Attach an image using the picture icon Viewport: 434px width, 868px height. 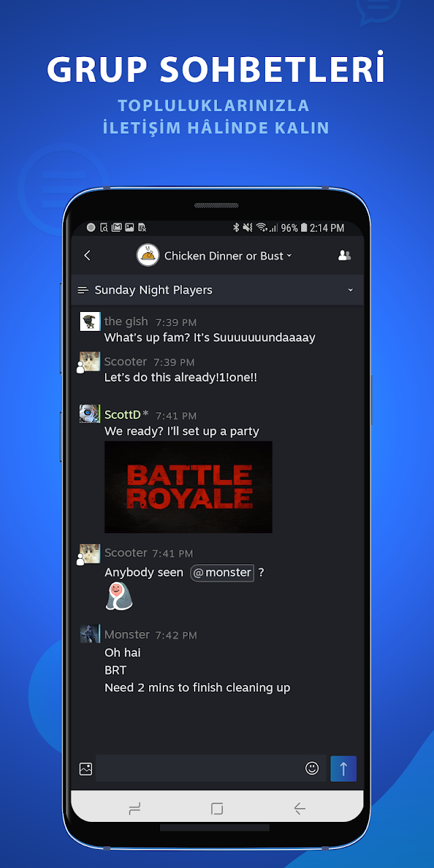click(x=85, y=769)
